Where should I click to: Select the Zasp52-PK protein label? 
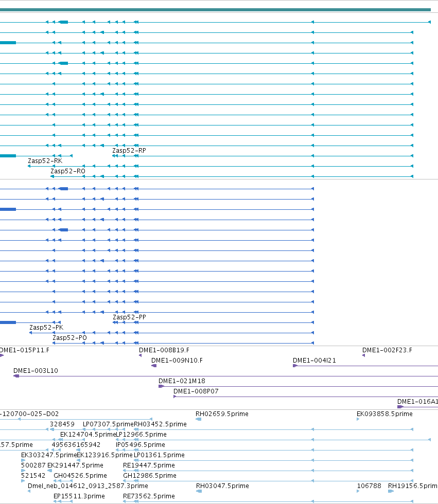[x=46, y=328]
